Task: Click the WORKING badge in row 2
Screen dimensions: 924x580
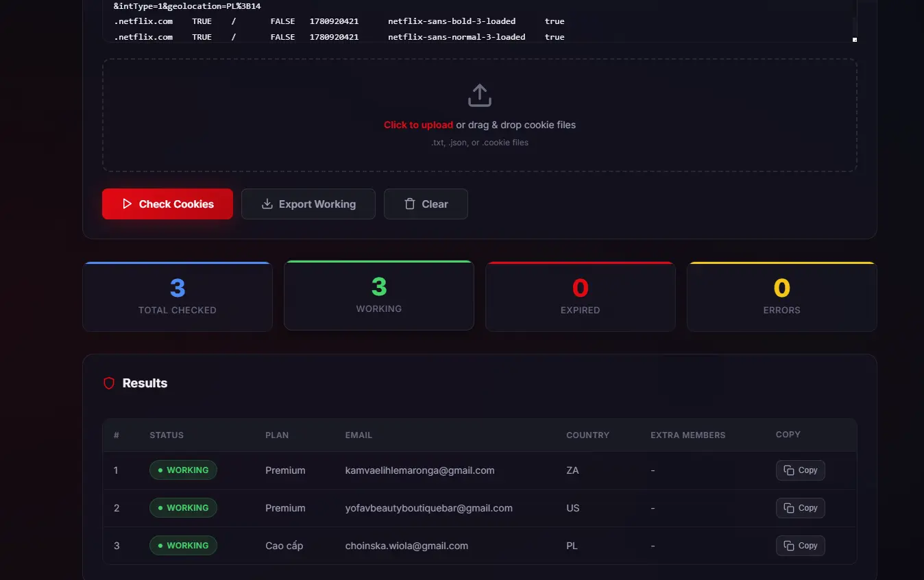Action: tap(183, 508)
